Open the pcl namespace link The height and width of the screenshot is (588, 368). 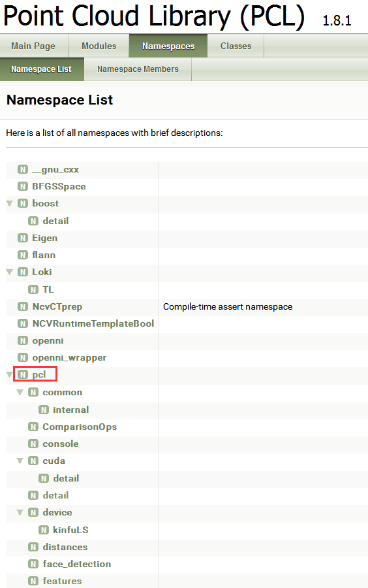39,374
